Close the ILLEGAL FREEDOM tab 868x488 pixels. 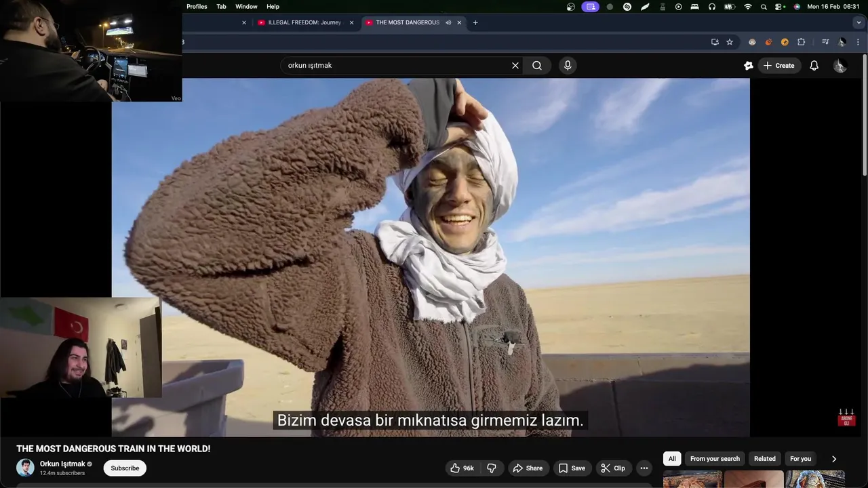351,22
